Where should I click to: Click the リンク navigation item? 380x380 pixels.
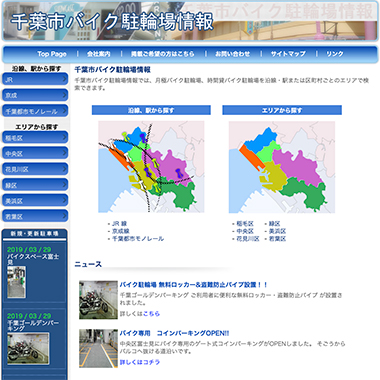(x=335, y=54)
